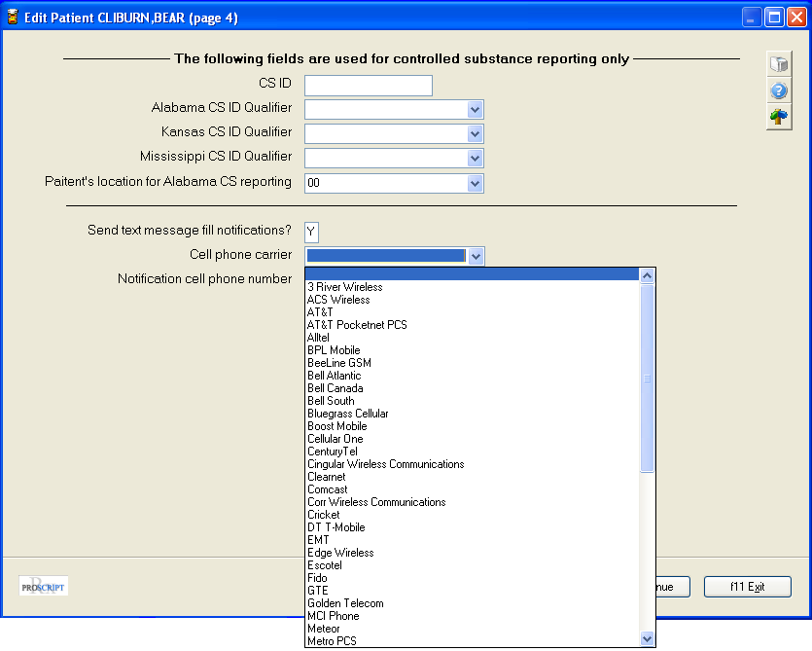This screenshot has width=812, height=651.
Task: Choose Edge Wireless carrier
Action: (473, 553)
